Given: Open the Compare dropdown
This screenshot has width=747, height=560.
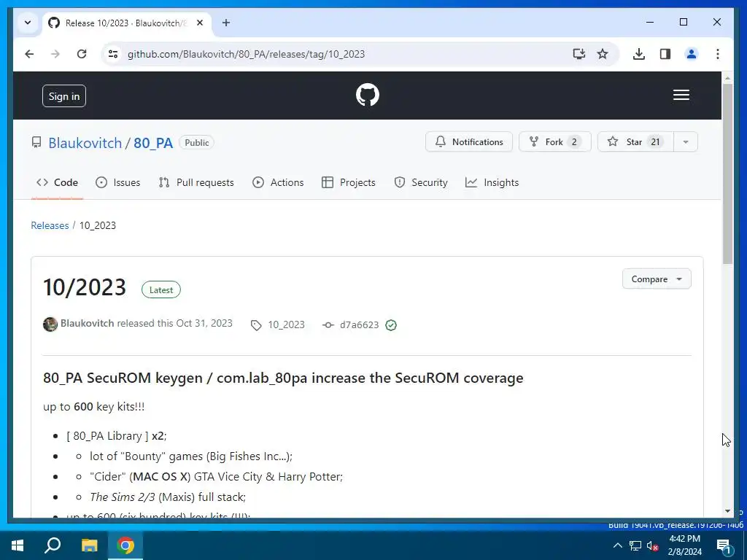Looking at the screenshot, I should (657, 279).
